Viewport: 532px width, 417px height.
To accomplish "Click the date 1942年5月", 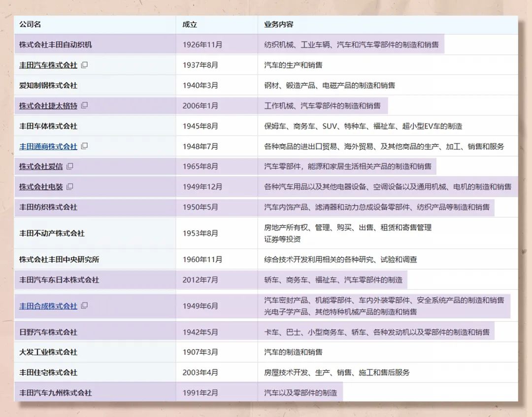I will point(200,332).
